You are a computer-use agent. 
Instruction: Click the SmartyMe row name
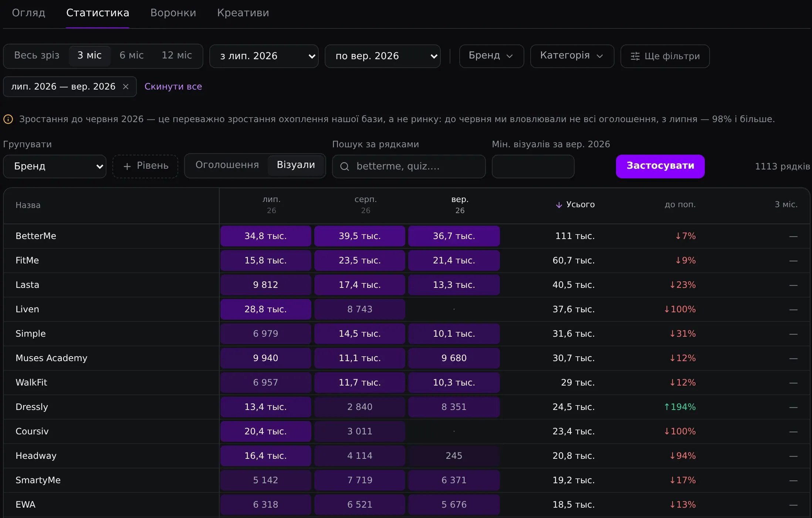tap(38, 480)
